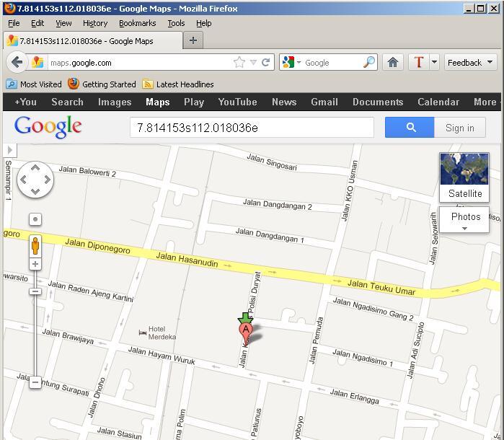Choose search engine via Google icon dropdown
The width and height of the screenshot is (504, 440).
click(291, 62)
